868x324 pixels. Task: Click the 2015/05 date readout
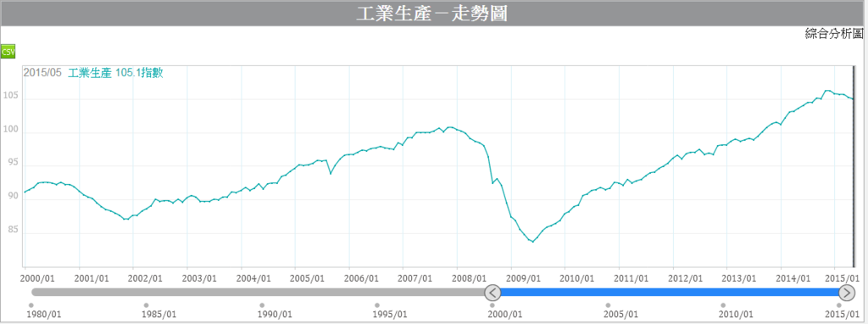tap(42, 73)
